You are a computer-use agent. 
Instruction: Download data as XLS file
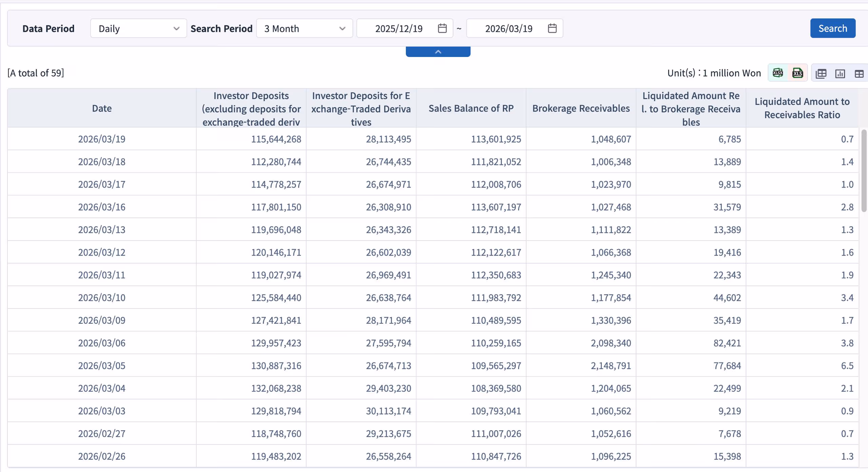[x=797, y=73]
